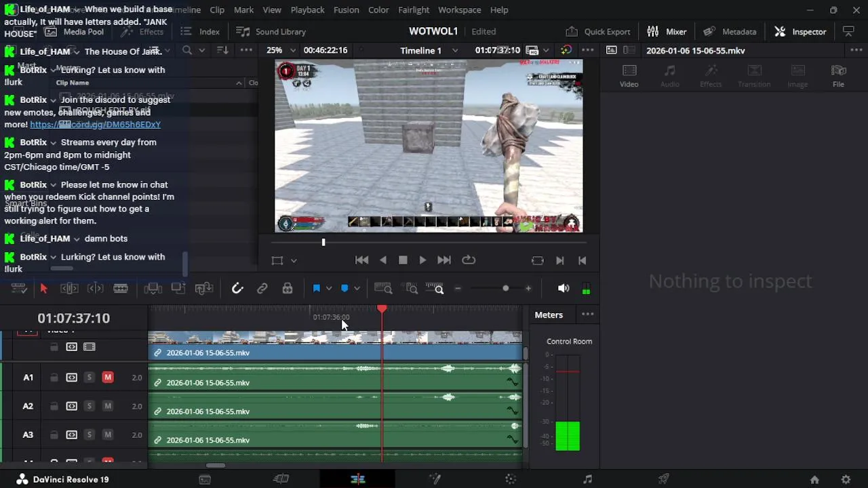Select the trim edit mode tool

[69, 289]
